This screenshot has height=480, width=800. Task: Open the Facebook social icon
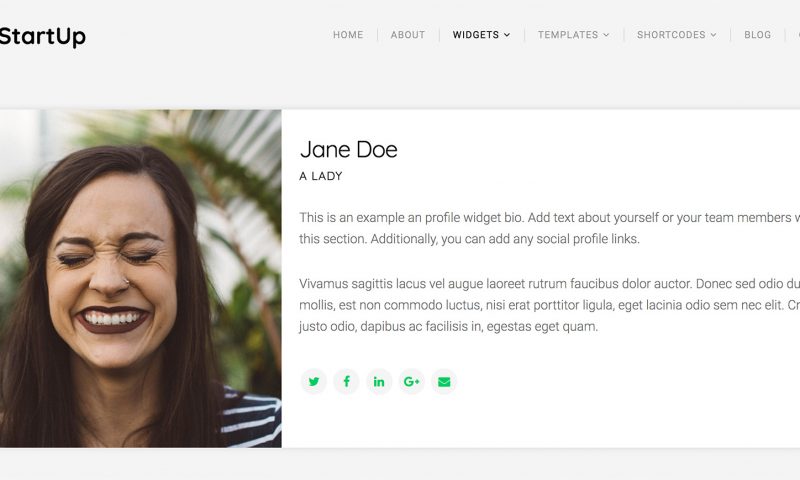[x=346, y=381]
